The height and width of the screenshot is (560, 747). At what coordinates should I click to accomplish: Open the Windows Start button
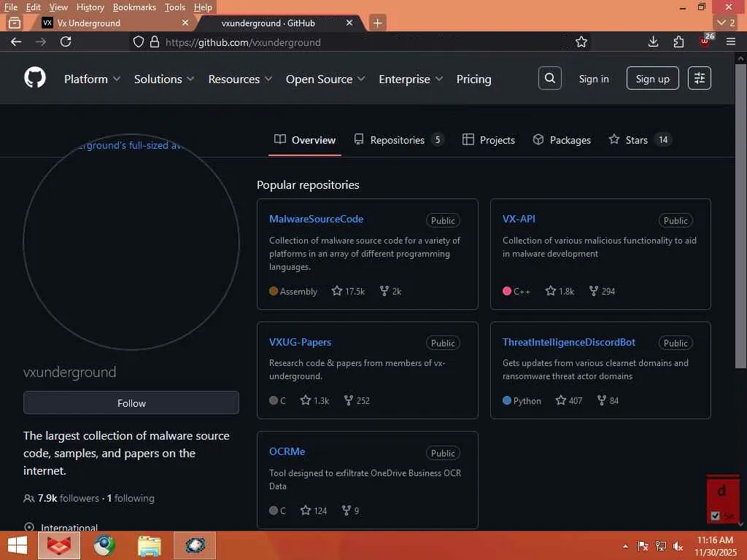(18, 545)
